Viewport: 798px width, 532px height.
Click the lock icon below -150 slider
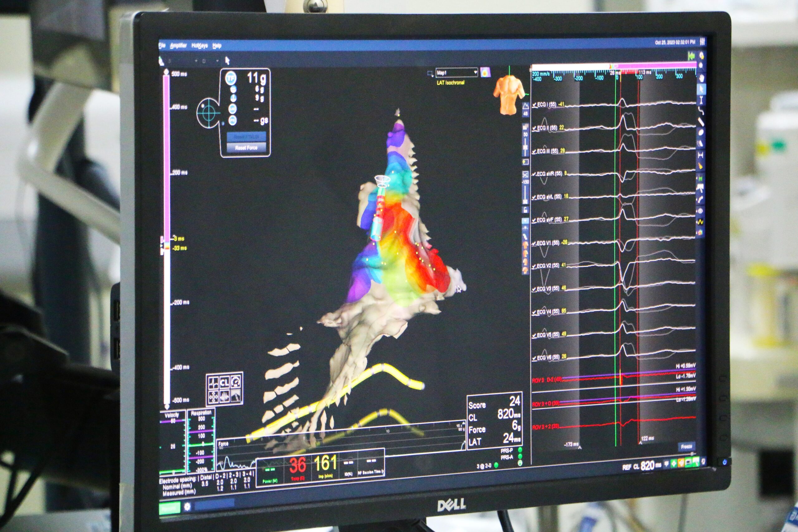pos(525,210)
